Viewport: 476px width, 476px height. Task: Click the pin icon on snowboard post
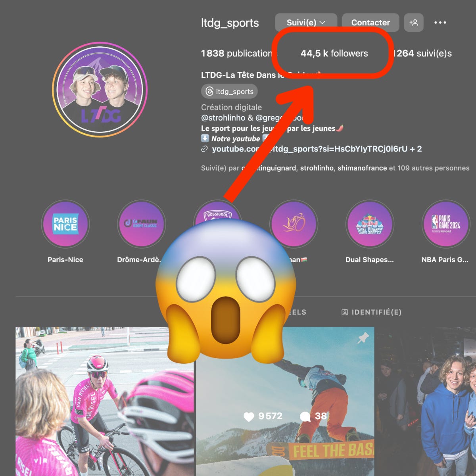(x=363, y=338)
